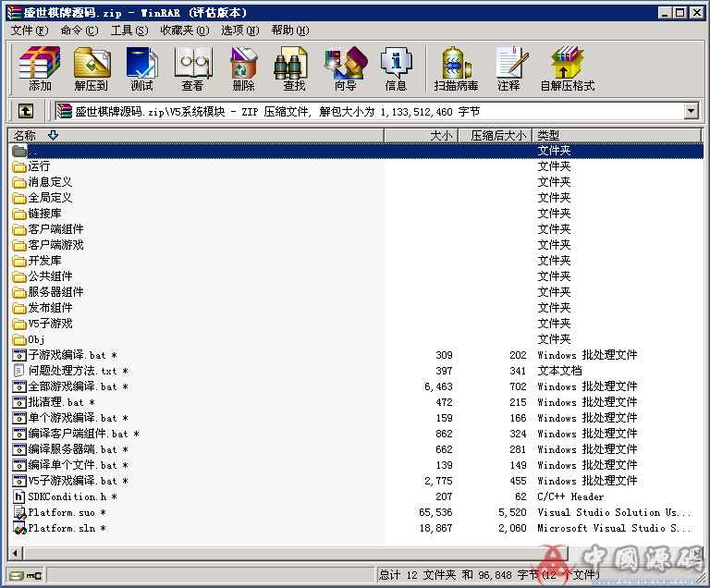The height and width of the screenshot is (588, 710).
Task: Select 编译单个文件.bat file
Action: [70, 465]
